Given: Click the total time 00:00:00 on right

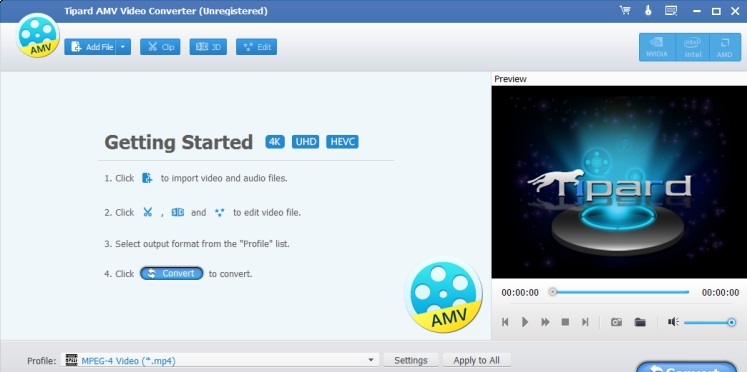Looking at the screenshot, I should point(721,292).
